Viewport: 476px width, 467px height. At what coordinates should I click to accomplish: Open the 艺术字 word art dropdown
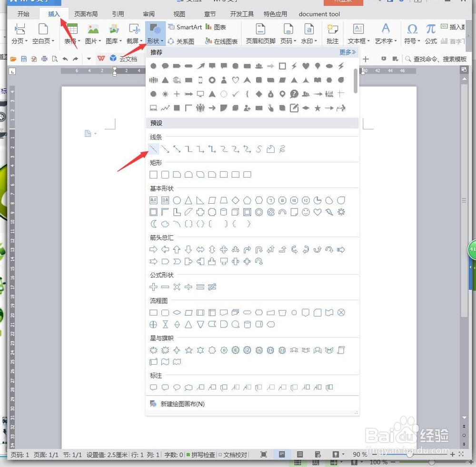[x=386, y=41]
